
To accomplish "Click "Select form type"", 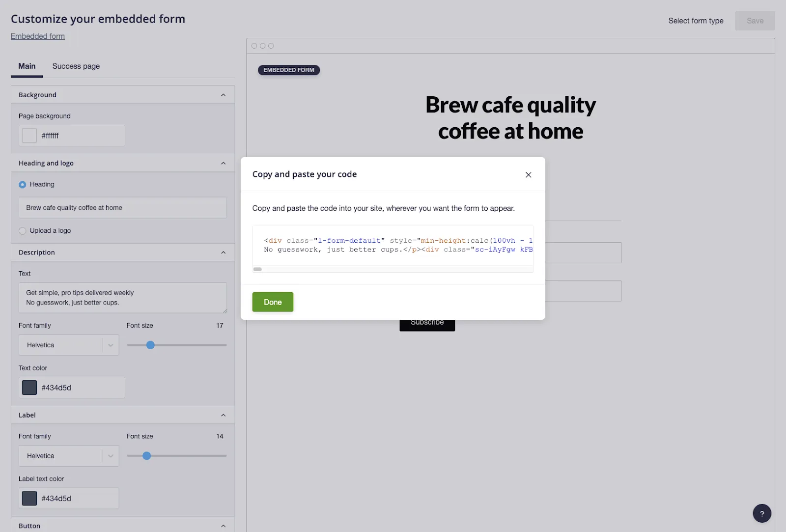I will [696, 21].
